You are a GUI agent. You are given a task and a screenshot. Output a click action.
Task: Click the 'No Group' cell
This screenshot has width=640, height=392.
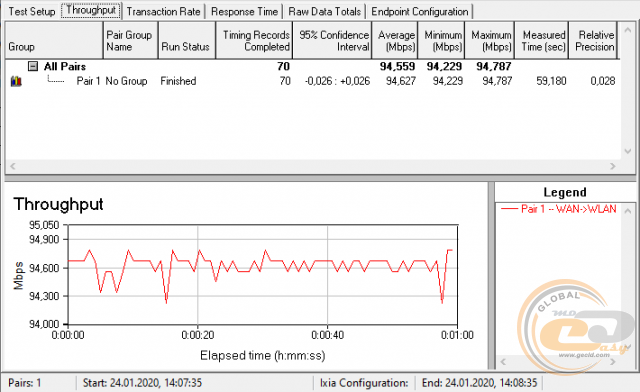126,81
